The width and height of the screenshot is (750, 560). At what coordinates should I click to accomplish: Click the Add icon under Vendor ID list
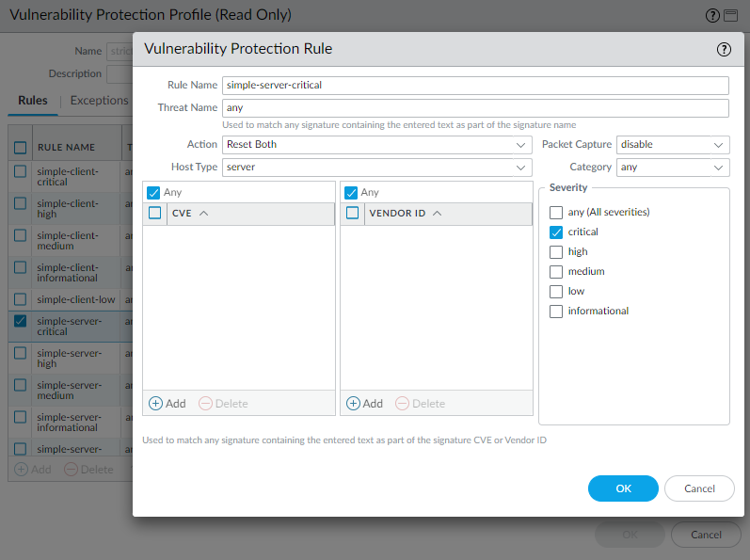pos(354,404)
